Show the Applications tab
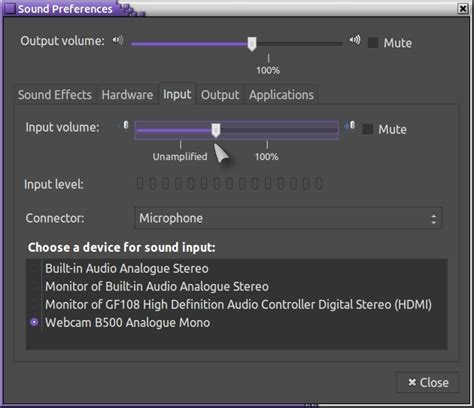Screen dimensions: 474x408 tap(281, 95)
